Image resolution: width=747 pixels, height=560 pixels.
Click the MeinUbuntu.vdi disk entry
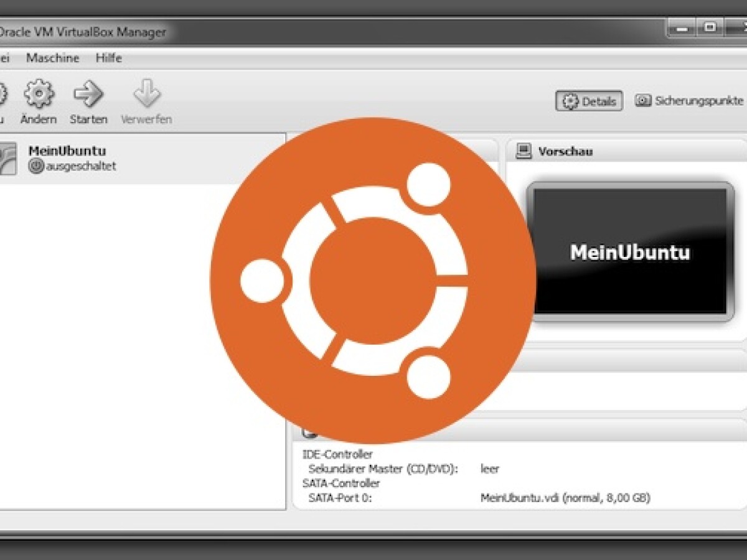[x=565, y=498]
